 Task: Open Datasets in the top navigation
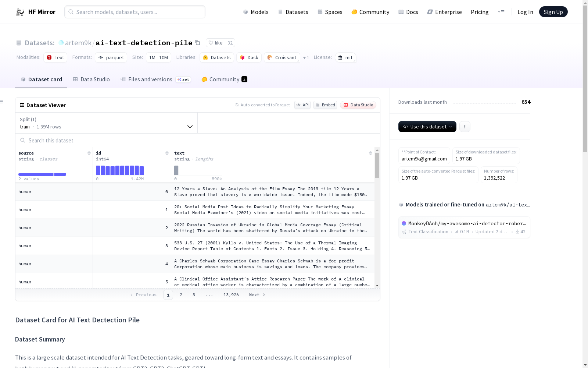pos(293,12)
